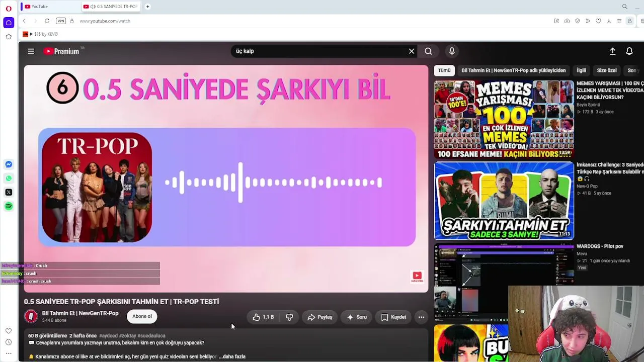Open the channel avatar for Bil Tahmin Et
The height and width of the screenshot is (362, 644).
(31, 316)
